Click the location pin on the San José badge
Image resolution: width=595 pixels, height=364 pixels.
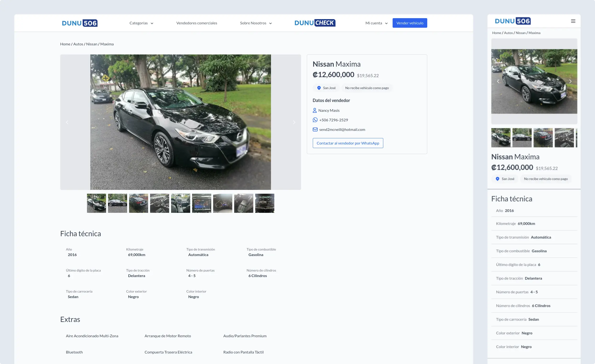319,88
